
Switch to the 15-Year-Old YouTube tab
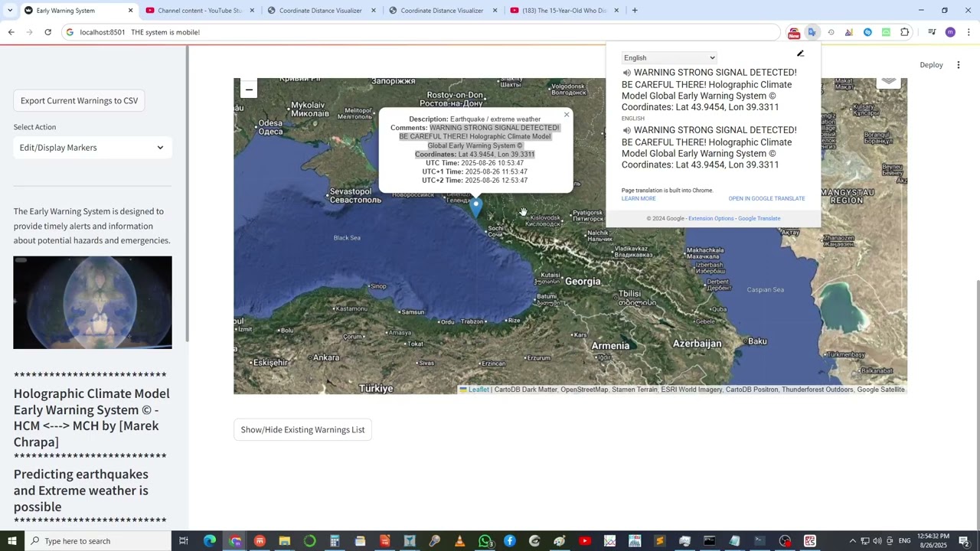click(x=563, y=11)
